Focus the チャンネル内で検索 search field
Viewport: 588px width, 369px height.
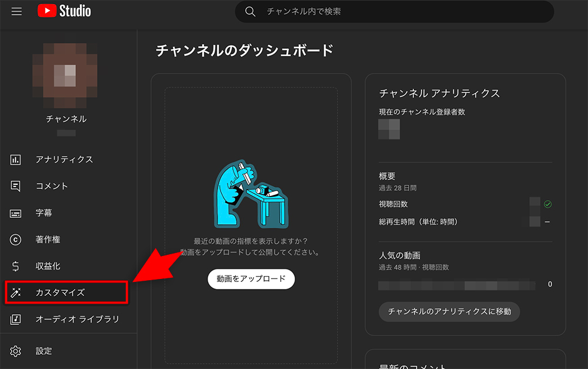394,12
